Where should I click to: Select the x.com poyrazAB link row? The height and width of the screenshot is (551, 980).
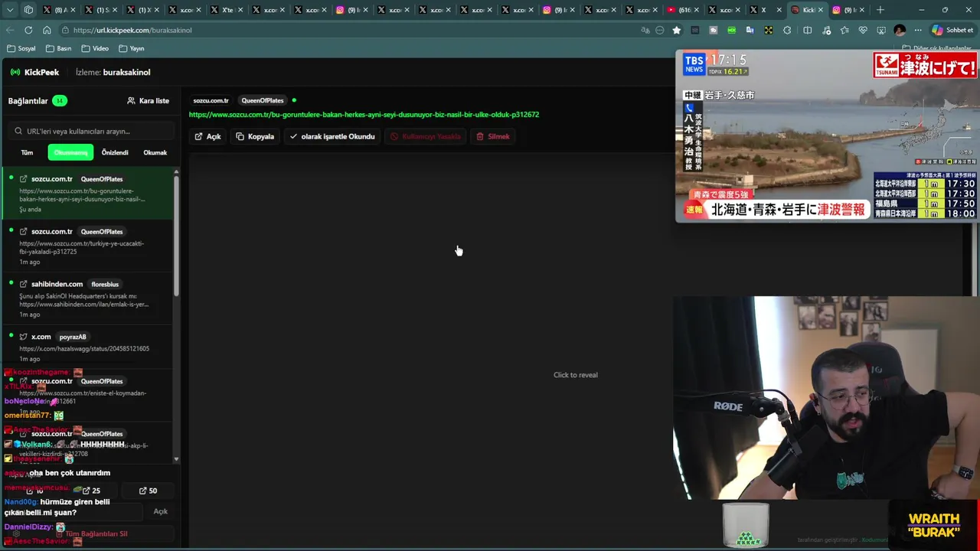pos(88,347)
